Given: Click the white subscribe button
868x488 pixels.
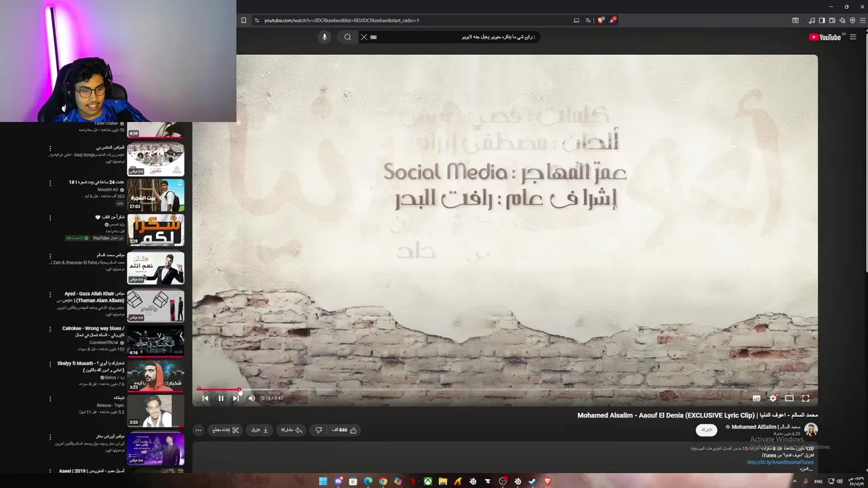Looking at the screenshot, I should tap(707, 430).
